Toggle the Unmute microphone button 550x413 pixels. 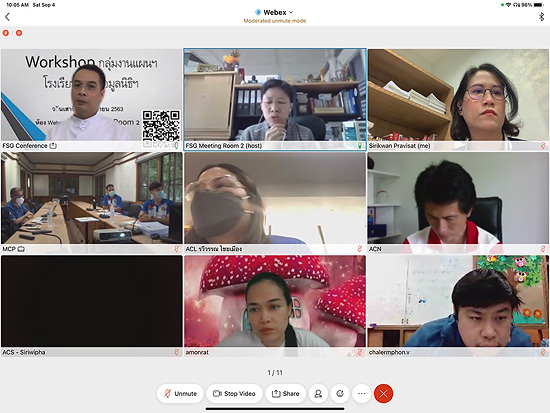(180, 393)
